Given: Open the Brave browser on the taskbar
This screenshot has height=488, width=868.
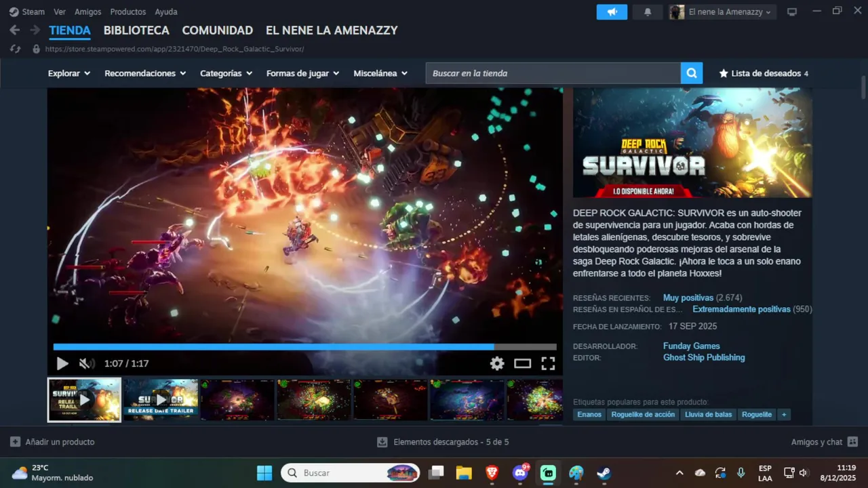Looking at the screenshot, I should (492, 472).
